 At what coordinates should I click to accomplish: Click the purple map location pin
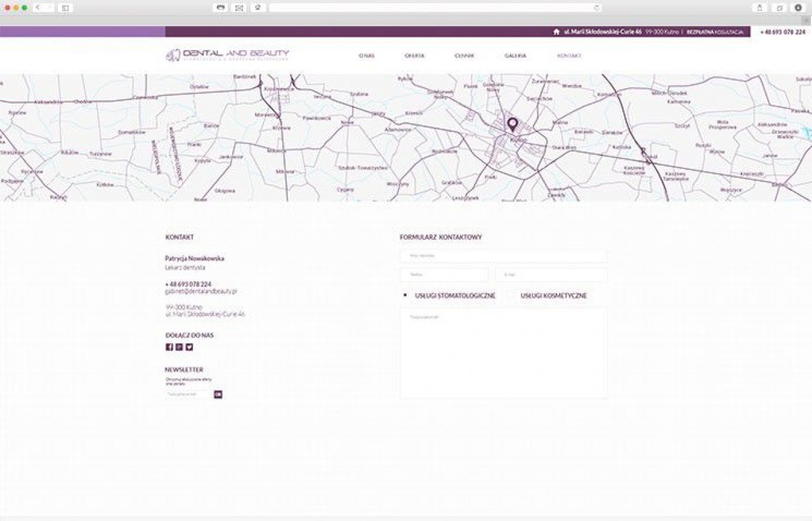[513, 124]
